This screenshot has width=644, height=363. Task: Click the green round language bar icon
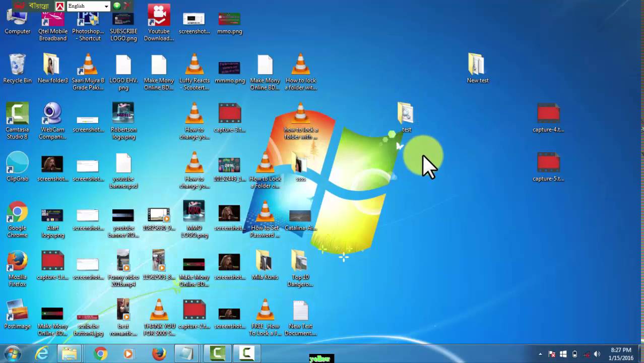117,6
